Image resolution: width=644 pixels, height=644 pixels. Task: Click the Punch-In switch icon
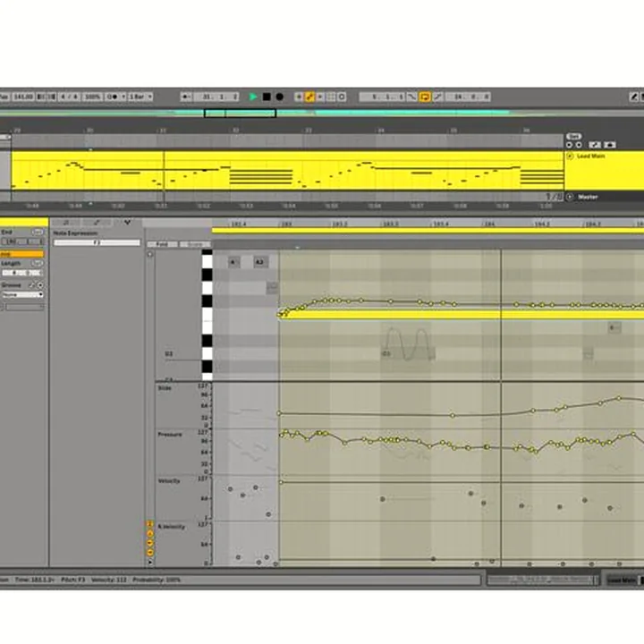pyautogui.click(x=412, y=97)
